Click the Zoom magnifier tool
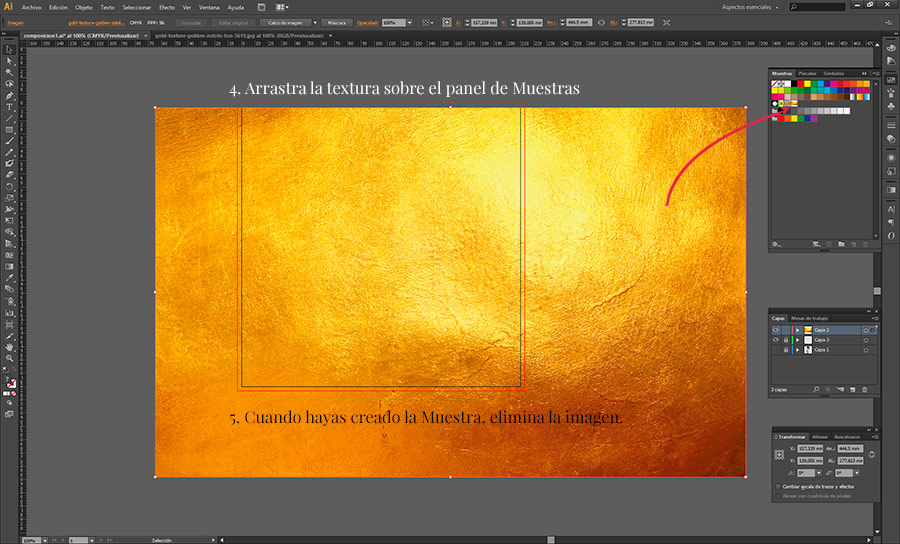900x544 pixels. (9, 358)
